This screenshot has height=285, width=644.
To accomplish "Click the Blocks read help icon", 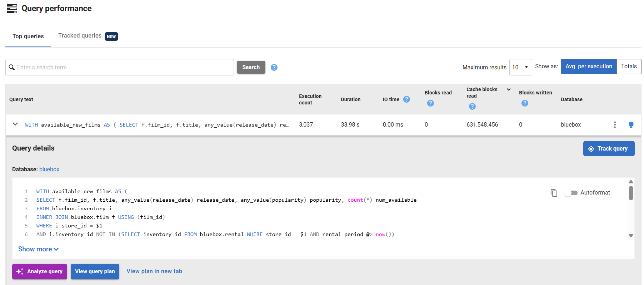I will click(x=430, y=103).
